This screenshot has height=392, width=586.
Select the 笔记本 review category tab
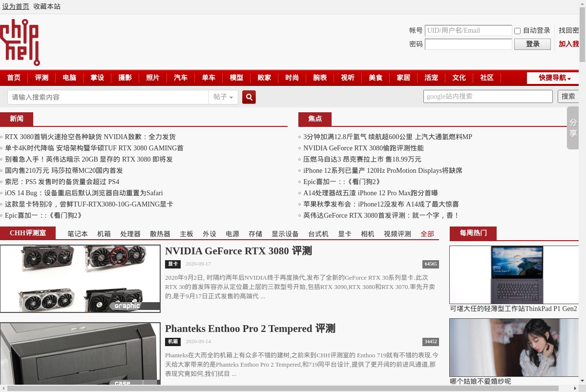point(78,234)
